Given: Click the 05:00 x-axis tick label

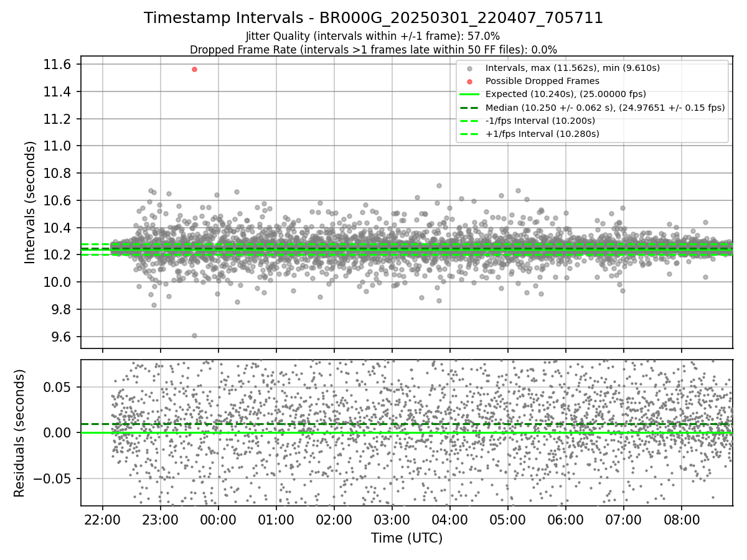Looking at the screenshot, I should 508,519.
